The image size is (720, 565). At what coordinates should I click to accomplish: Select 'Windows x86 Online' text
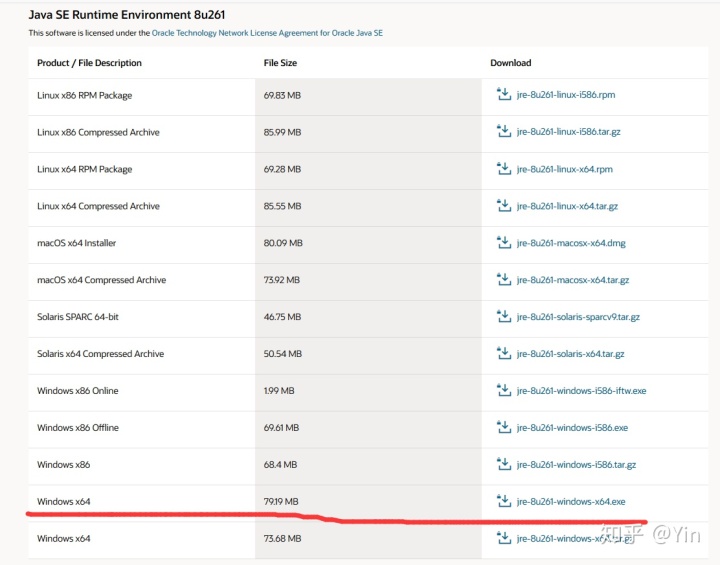(78, 390)
